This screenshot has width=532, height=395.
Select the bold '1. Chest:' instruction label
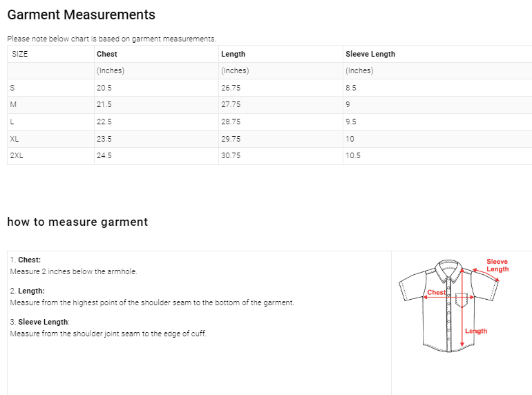(26, 260)
